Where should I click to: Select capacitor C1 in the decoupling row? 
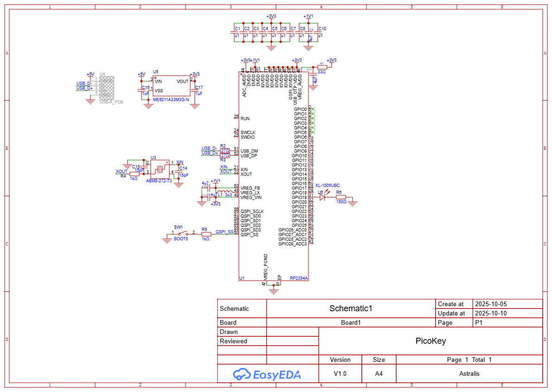(x=234, y=32)
